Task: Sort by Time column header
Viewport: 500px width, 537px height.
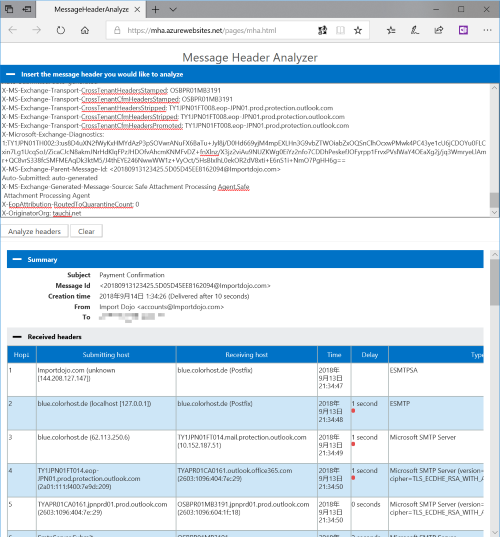Action: [334, 355]
